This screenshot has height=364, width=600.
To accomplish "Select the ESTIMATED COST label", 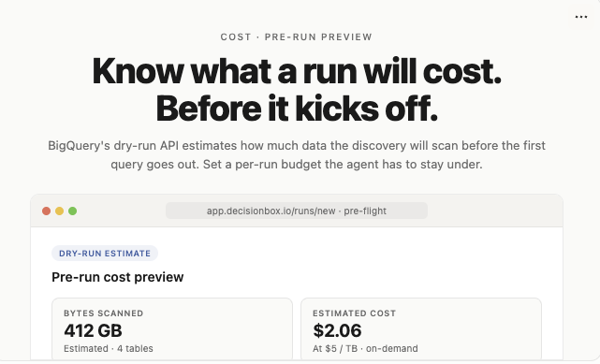I will pyautogui.click(x=354, y=313).
